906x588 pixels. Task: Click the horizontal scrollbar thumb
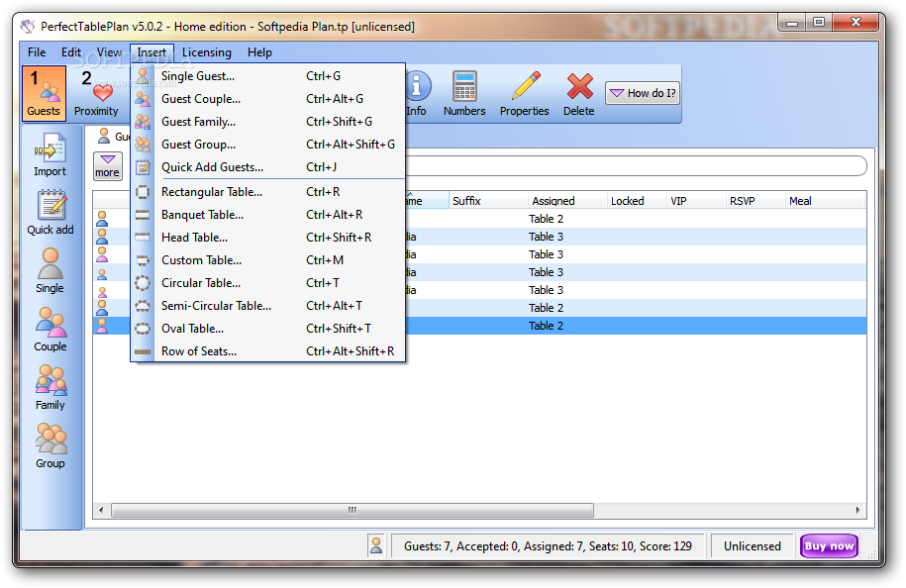pyautogui.click(x=352, y=510)
